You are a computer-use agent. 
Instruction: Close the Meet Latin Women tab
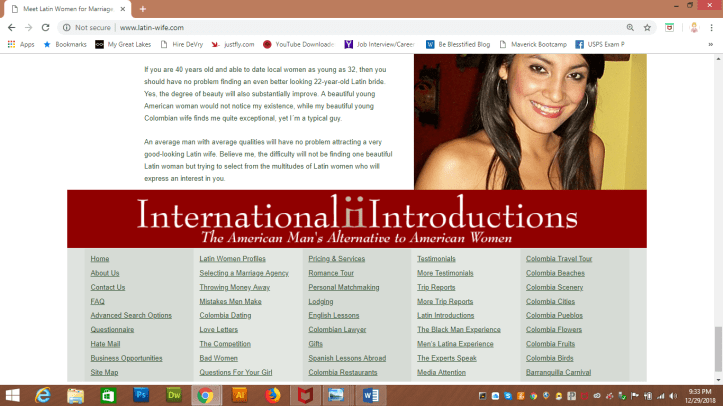[x=123, y=9]
